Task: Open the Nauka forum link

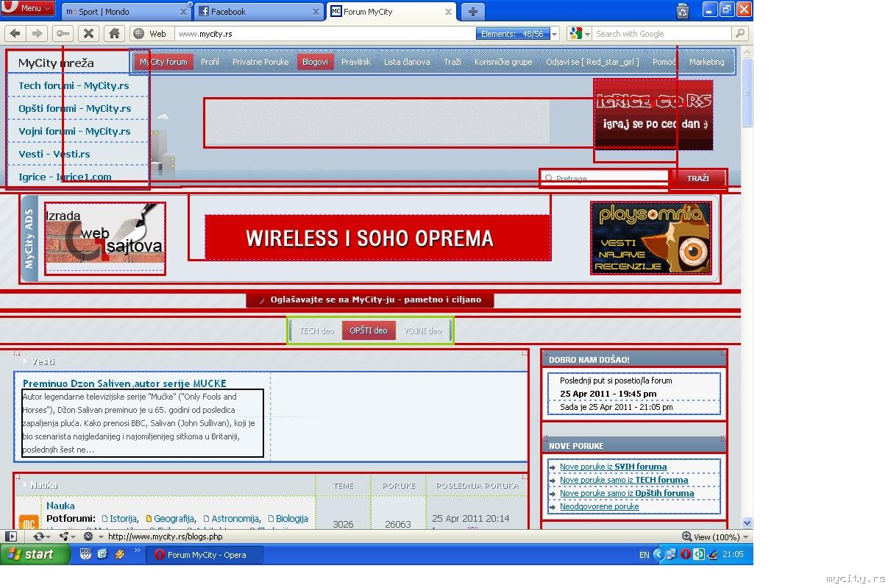Action: coord(60,506)
